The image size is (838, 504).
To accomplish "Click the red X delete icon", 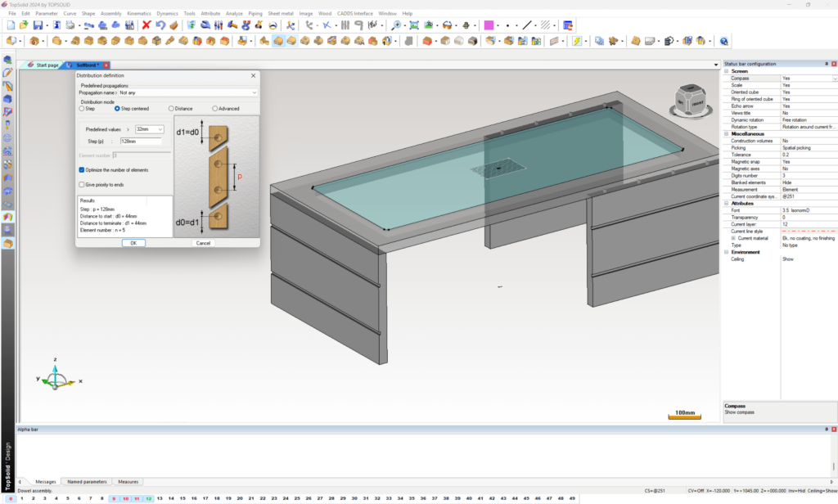I will pos(146,25).
